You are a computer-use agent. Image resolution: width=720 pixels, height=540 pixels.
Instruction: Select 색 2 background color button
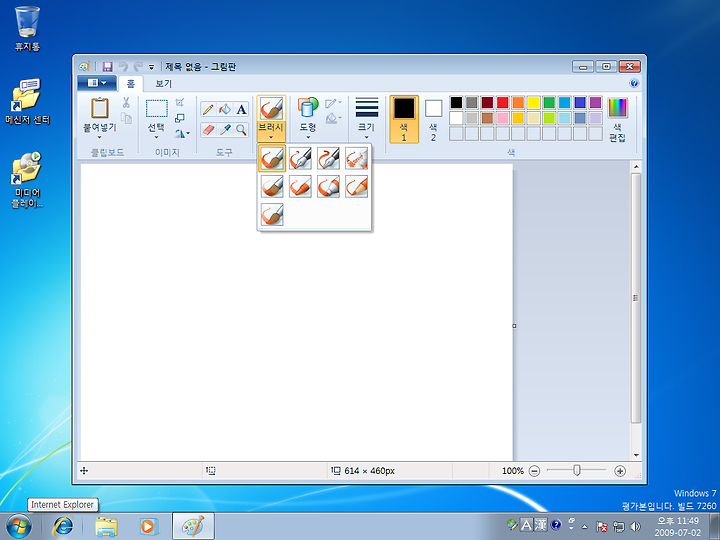[433, 119]
